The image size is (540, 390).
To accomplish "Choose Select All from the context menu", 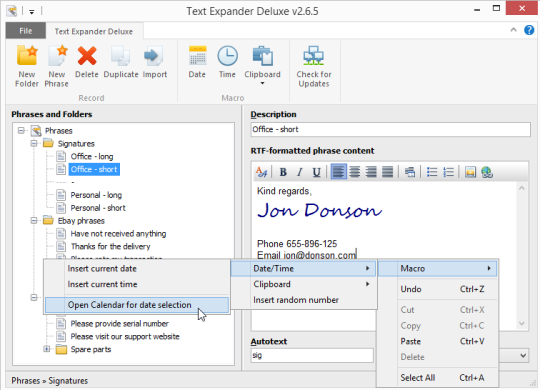I will tap(437, 378).
